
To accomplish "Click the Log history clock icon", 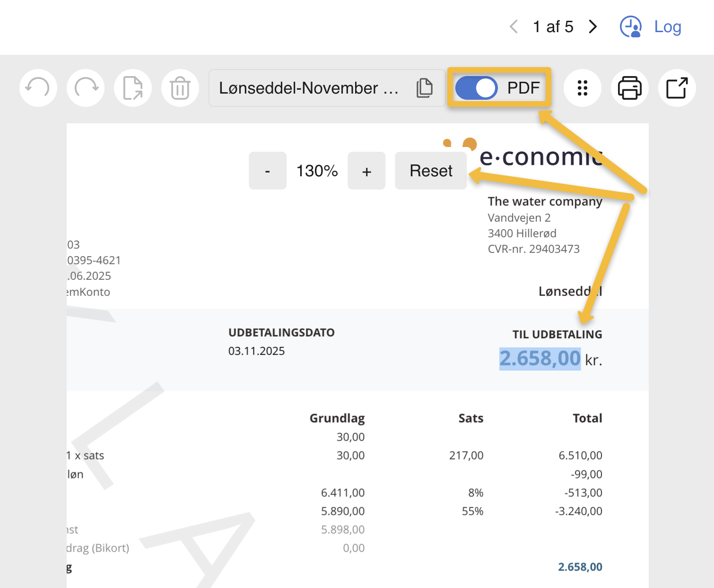I will point(631,27).
